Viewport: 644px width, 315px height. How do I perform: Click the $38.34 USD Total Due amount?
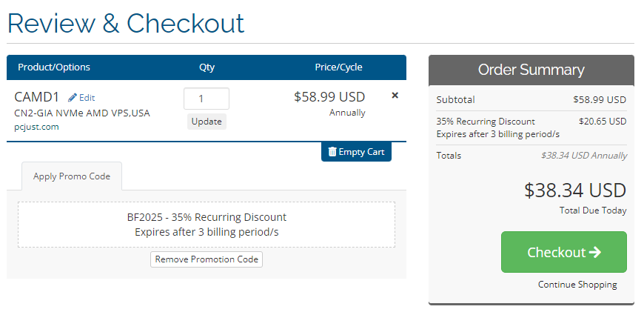pos(575,190)
